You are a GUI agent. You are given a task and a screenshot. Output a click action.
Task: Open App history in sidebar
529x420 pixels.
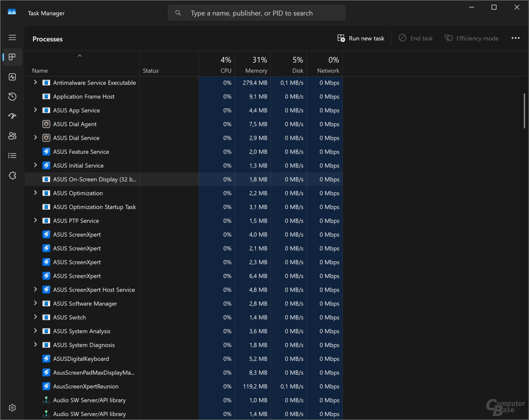12,96
